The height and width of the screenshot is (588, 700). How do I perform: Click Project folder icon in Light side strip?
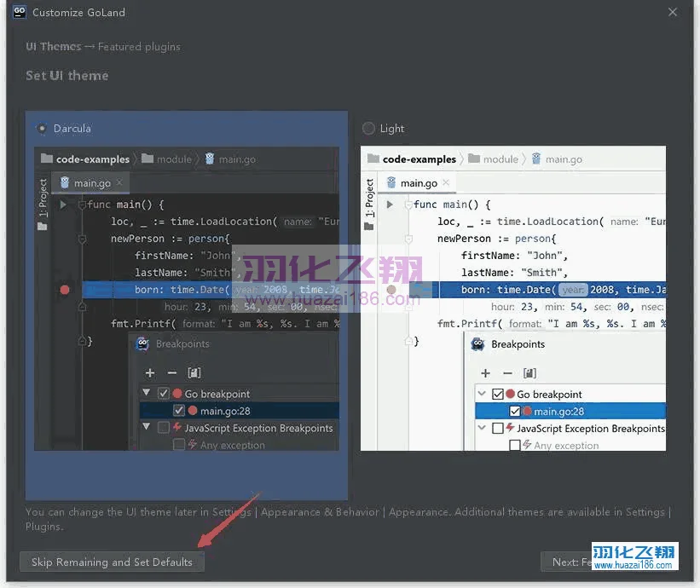(x=368, y=227)
